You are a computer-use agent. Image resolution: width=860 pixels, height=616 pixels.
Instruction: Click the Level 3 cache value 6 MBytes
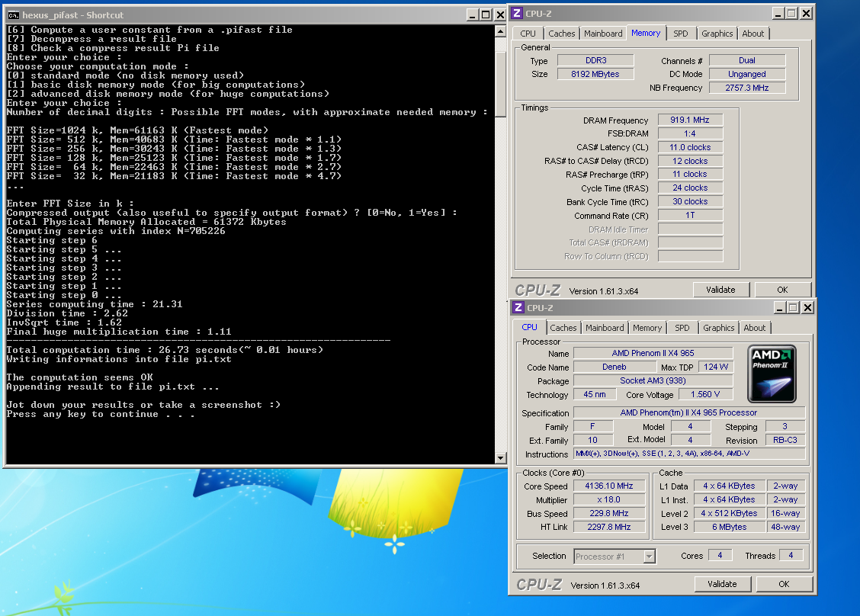click(730, 527)
